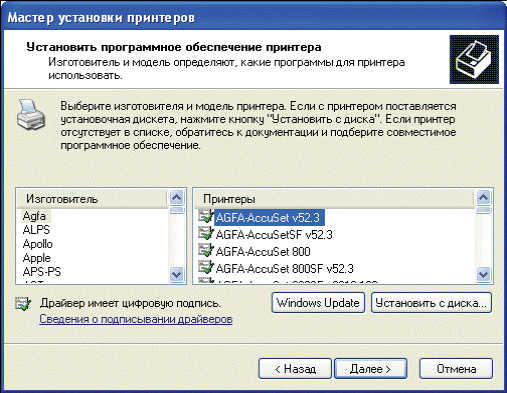Click the up arrow of the Принтеры list scrollbar
The height and width of the screenshot is (393, 507).
(x=483, y=198)
